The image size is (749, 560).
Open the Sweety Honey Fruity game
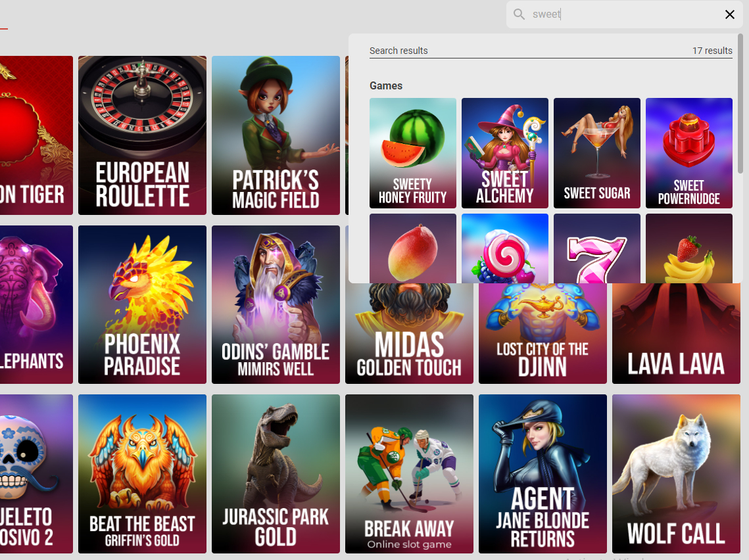413,152
